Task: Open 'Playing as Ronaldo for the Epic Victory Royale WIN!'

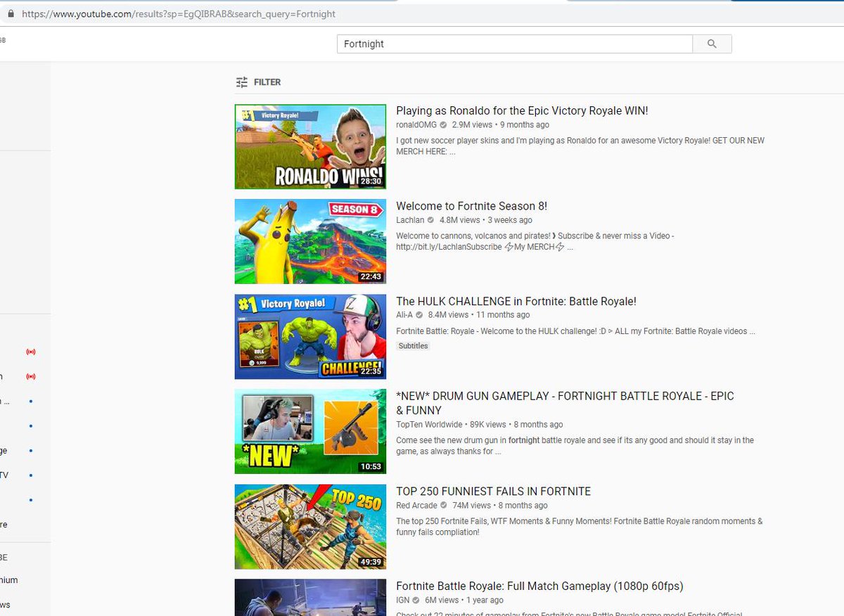Action: 522,110
